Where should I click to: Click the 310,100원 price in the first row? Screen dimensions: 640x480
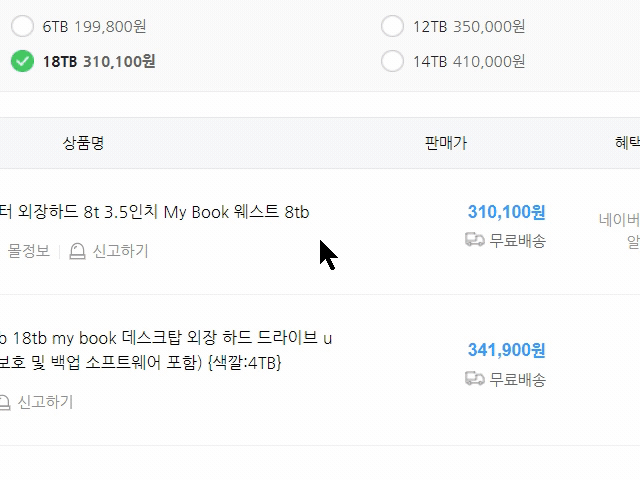506,212
